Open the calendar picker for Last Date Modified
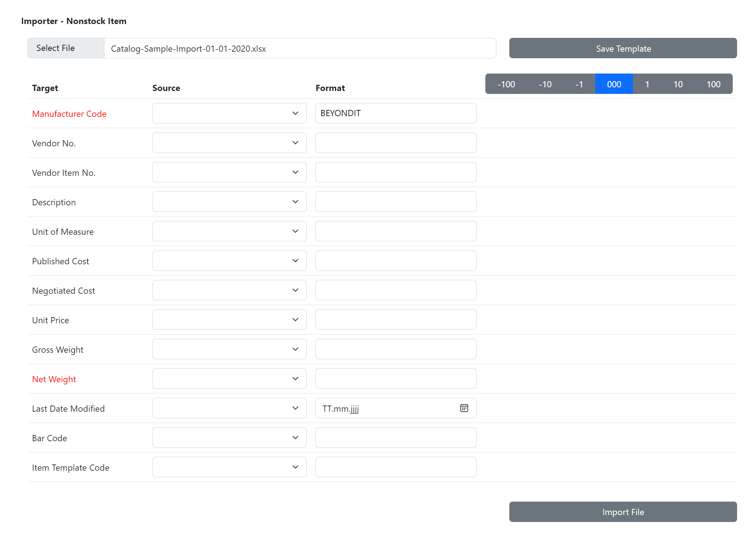The width and height of the screenshot is (756, 538). tap(464, 408)
